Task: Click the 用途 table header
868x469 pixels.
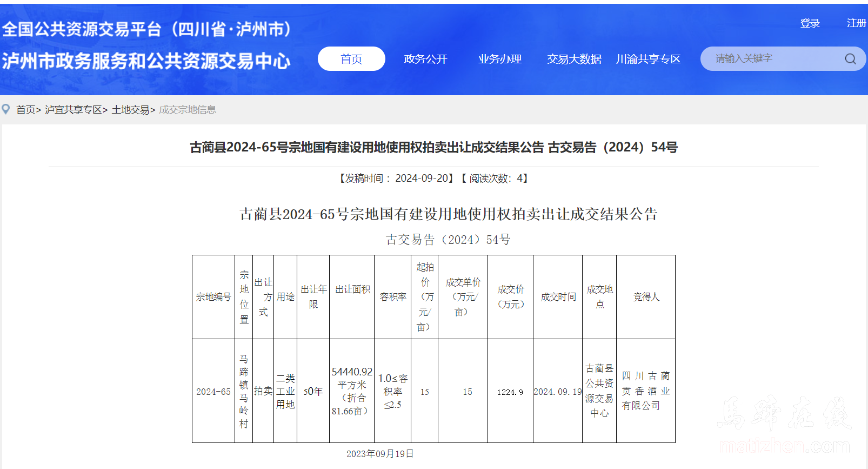Action: coord(285,297)
